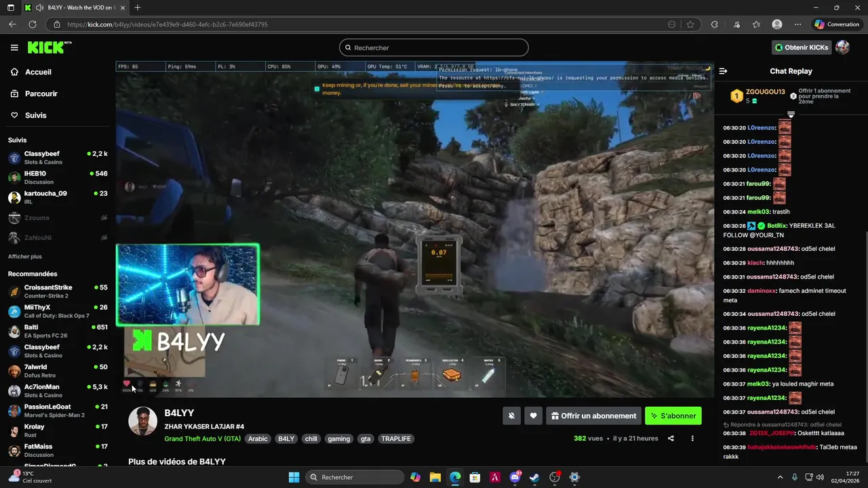Open Discord from the taskbar
Viewport: 868px width, 488px height.
click(x=515, y=477)
